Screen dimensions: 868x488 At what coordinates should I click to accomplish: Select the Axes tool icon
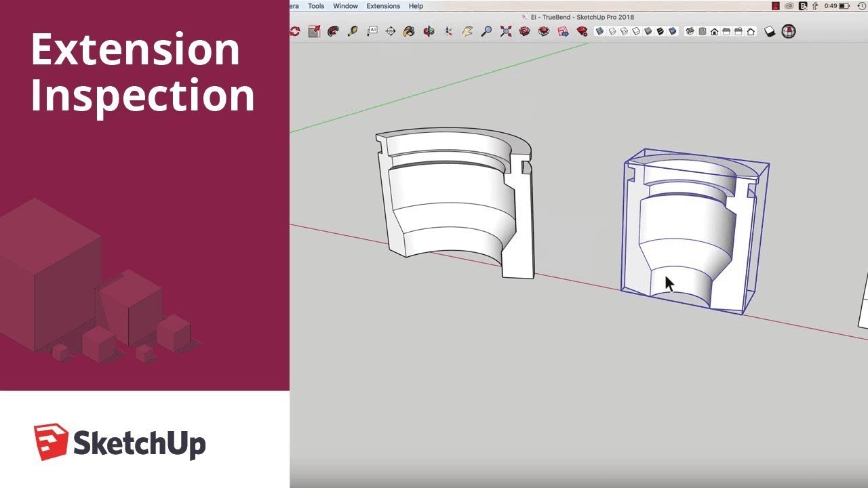point(448,31)
